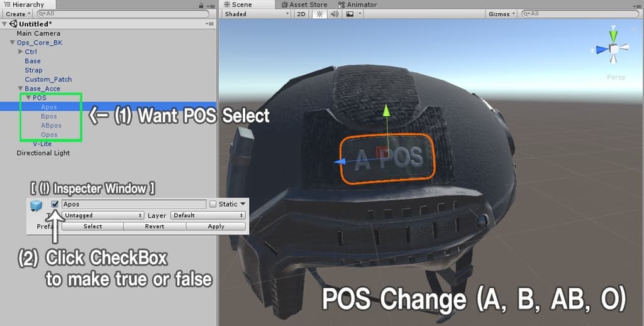Select the Opos item
This screenshot has height=326, width=644.
point(49,135)
